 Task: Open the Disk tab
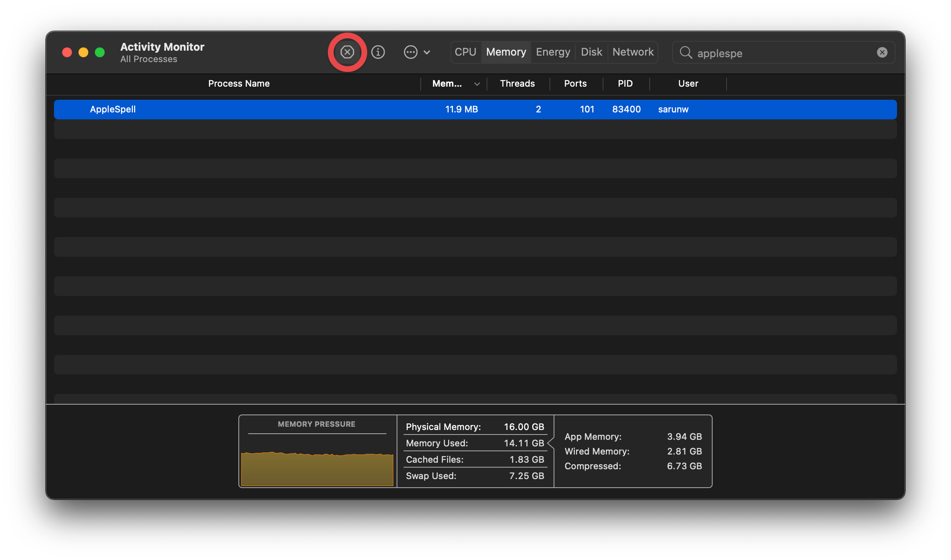591,52
